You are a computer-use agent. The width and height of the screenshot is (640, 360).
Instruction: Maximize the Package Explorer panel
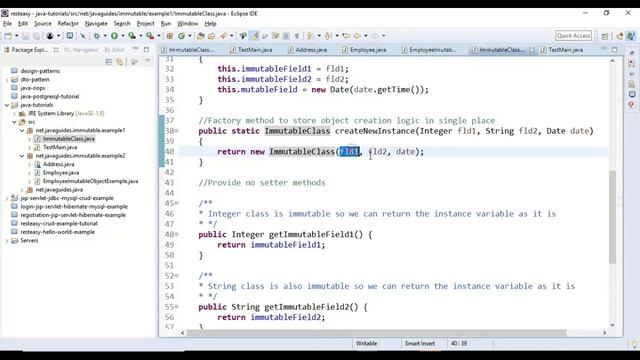(146, 49)
